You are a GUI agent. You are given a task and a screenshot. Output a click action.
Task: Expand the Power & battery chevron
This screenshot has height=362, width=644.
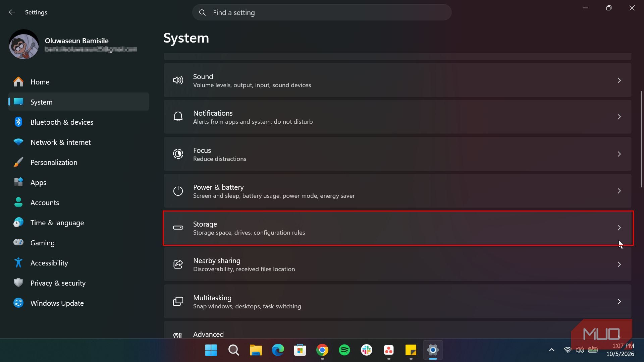pyautogui.click(x=619, y=191)
